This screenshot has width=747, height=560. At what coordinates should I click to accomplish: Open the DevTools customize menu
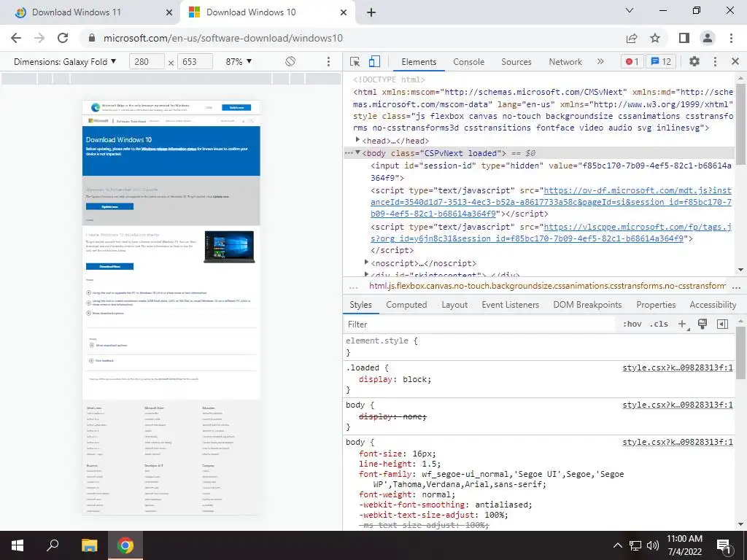(715, 61)
